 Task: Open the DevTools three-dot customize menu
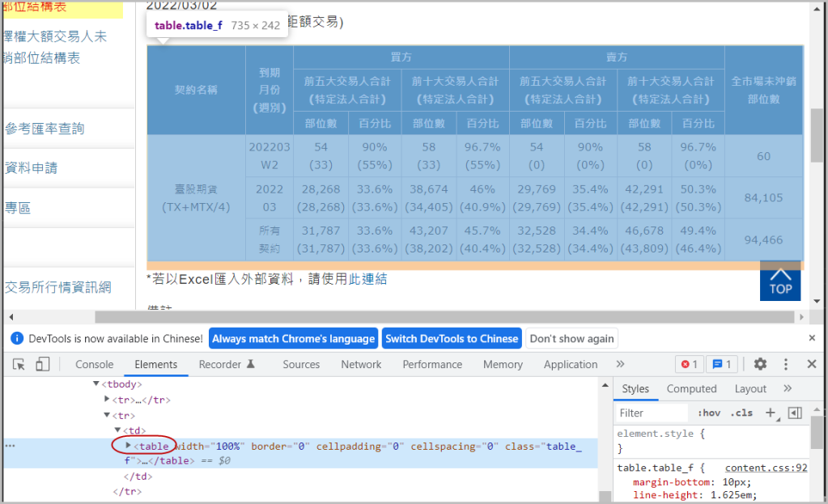[x=786, y=365]
